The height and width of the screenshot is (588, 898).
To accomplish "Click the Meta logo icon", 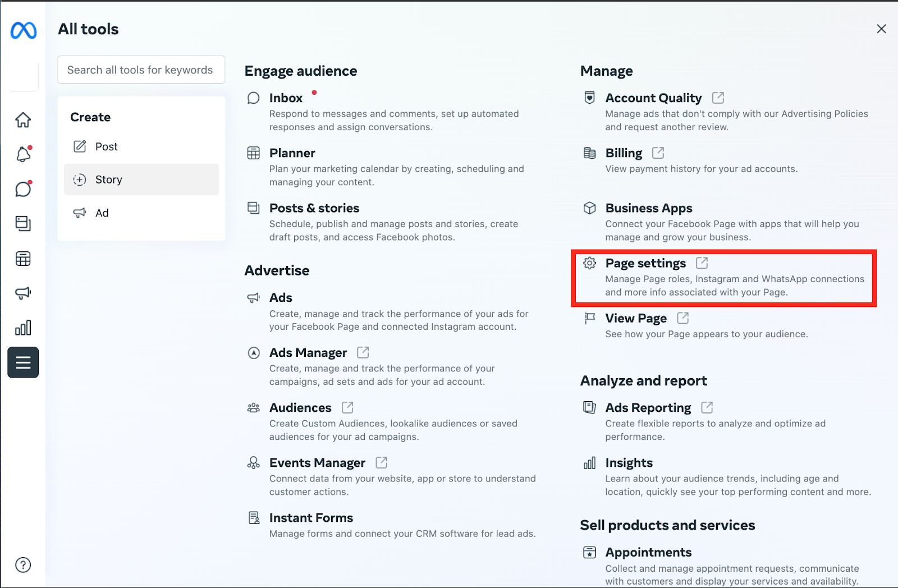I will (24, 30).
